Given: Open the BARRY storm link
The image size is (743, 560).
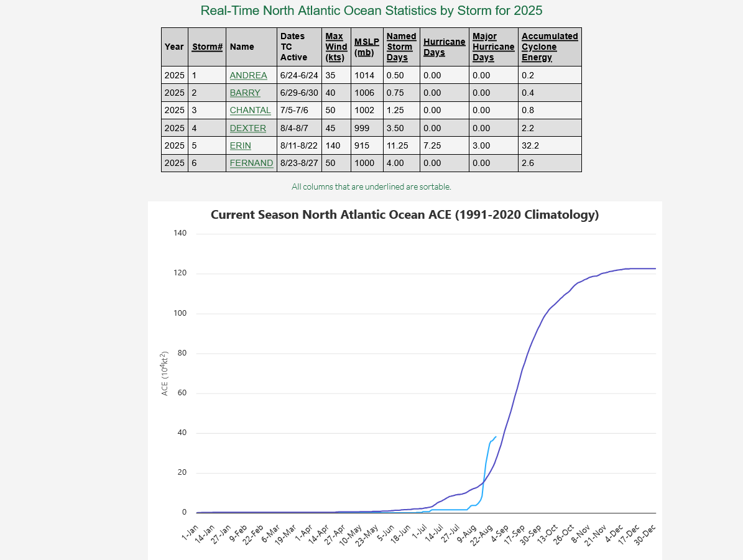Looking at the screenshot, I should pos(245,93).
